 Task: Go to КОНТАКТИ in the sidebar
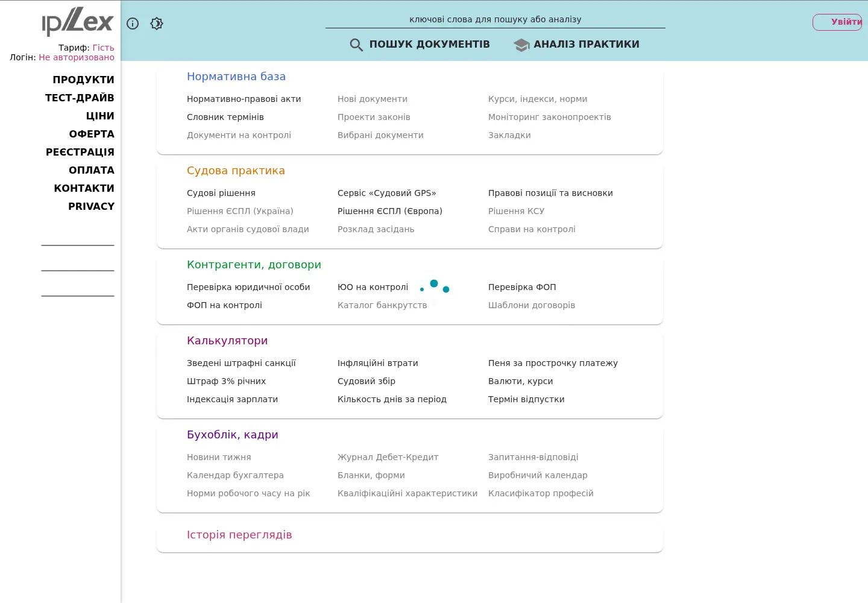(x=84, y=188)
